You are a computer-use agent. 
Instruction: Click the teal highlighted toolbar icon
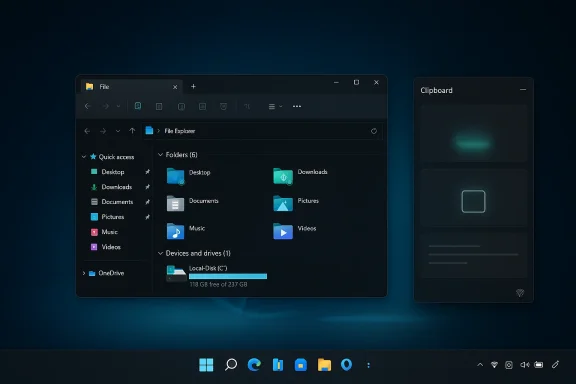click(138, 106)
